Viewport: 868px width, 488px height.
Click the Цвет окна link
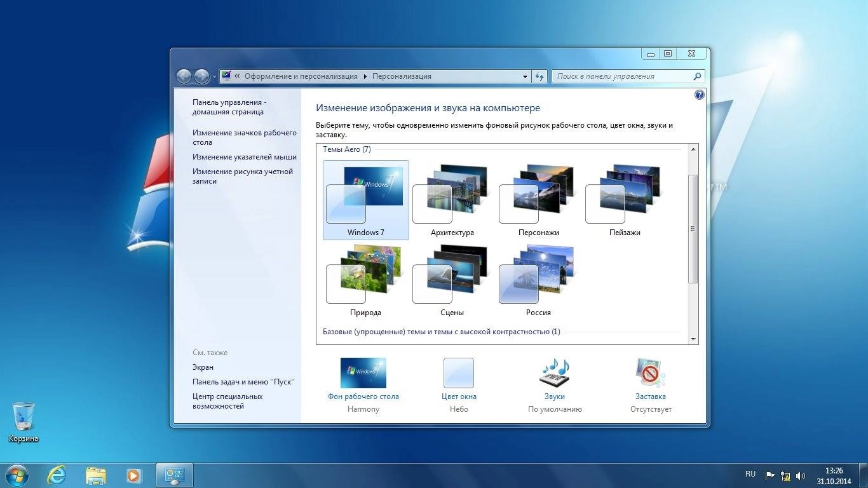(459, 396)
